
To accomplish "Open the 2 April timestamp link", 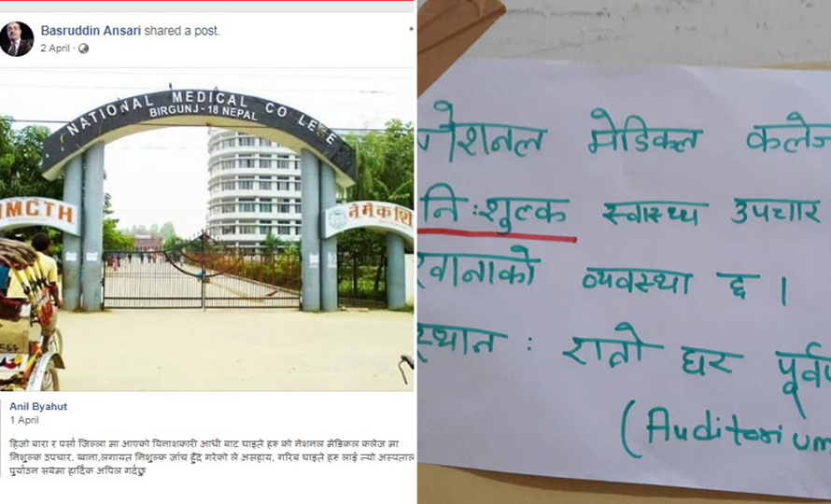I will coord(55,49).
